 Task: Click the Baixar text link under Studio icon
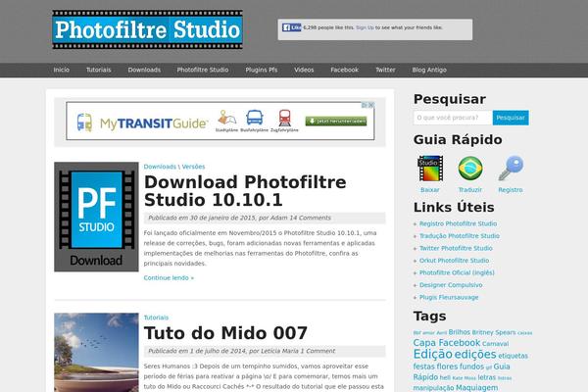(430, 190)
